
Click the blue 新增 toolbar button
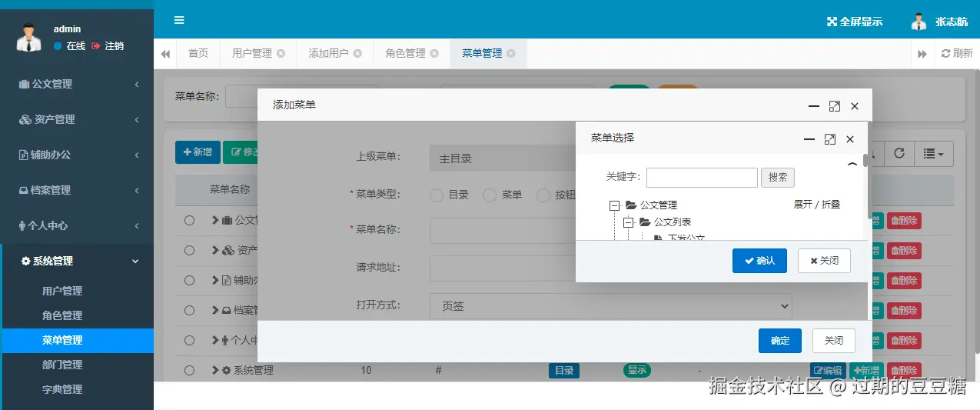point(198,152)
